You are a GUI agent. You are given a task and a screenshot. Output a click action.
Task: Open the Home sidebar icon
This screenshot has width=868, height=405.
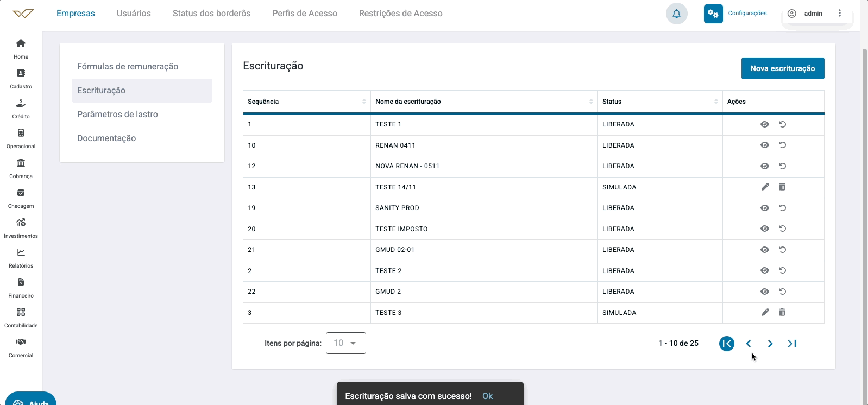click(21, 43)
